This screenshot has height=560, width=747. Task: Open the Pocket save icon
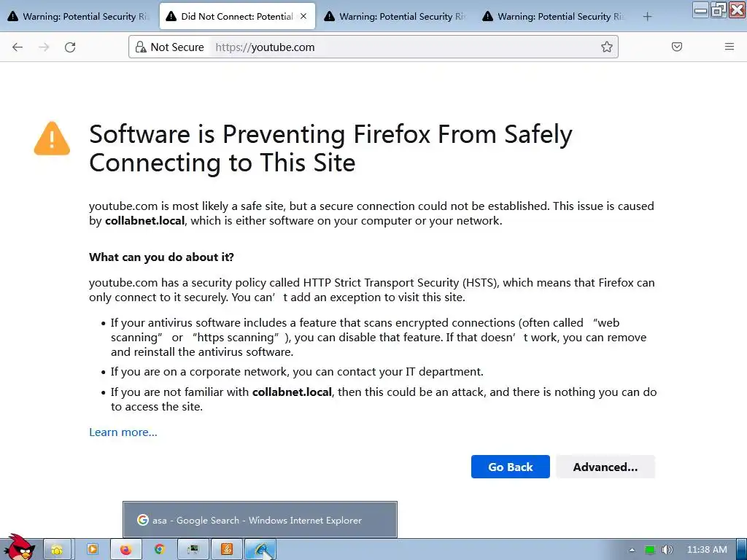tap(676, 47)
